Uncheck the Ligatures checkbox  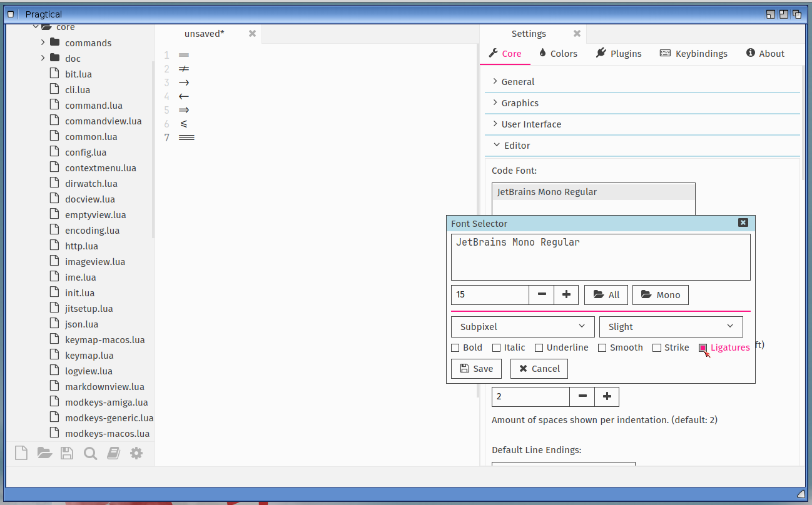[x=703, y=347]
